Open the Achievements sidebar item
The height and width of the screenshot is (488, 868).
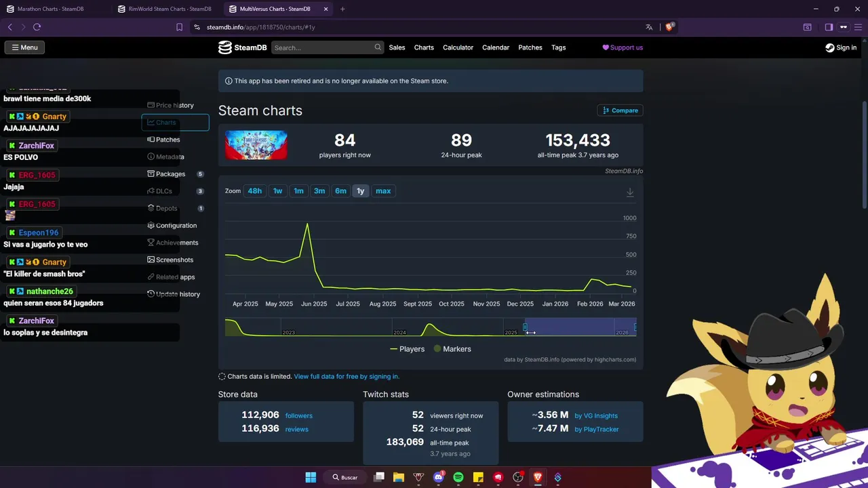point(175,243)
